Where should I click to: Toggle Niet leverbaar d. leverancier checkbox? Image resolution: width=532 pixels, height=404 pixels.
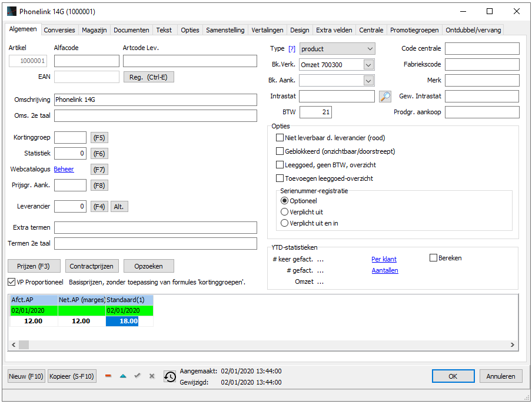click(x=280, y=137)
